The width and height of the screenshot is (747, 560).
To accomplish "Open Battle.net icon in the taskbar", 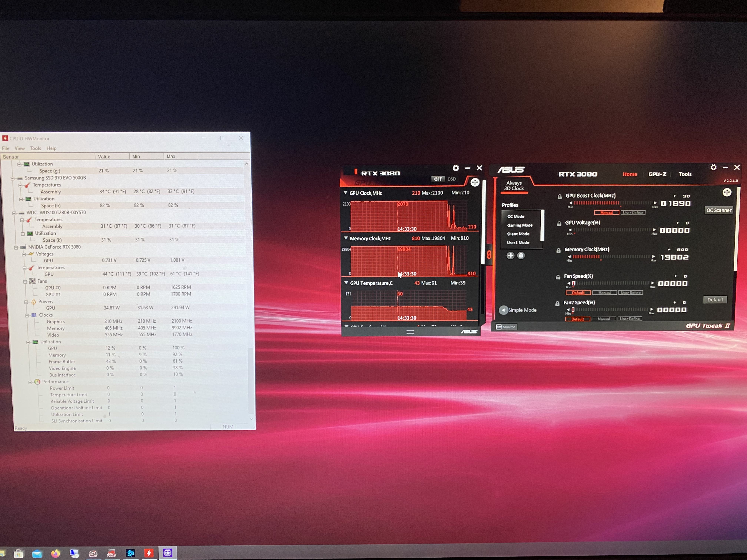I will (x=130, y=553).
